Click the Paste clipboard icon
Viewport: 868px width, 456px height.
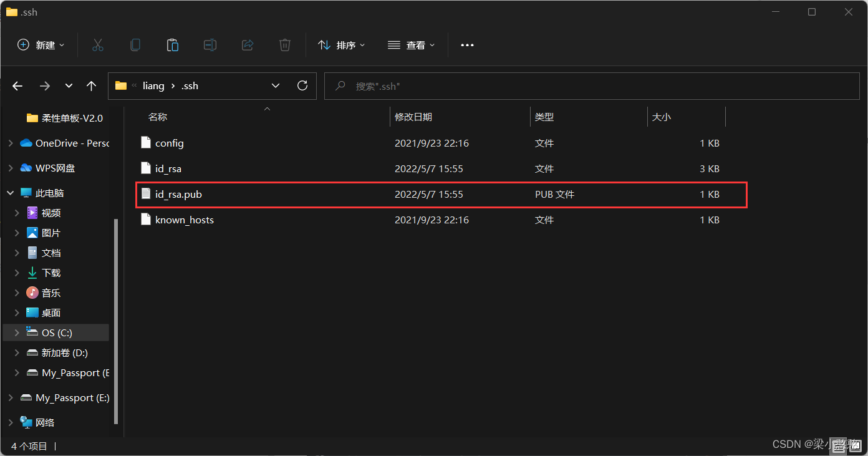[x=173, y=45]
